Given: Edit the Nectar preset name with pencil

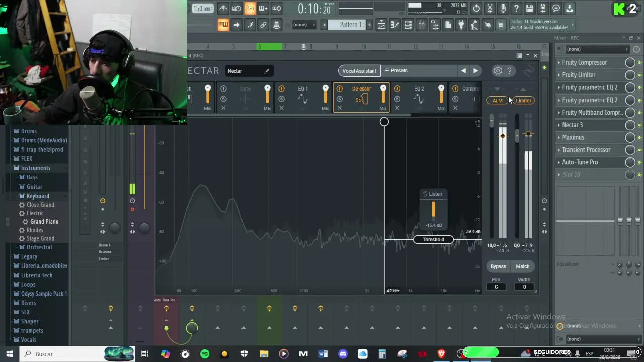Looking at the screenshot, I should 267,71.
